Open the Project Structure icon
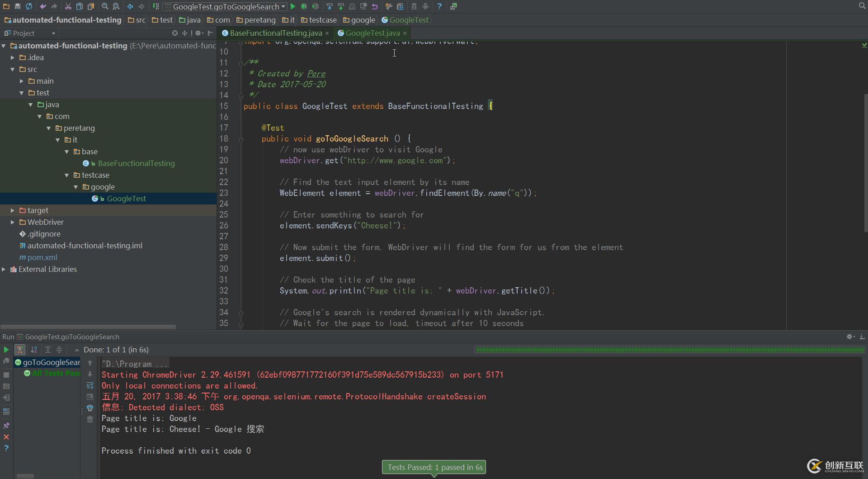Viewport: 868px width, 479px height. pos(400,6)
